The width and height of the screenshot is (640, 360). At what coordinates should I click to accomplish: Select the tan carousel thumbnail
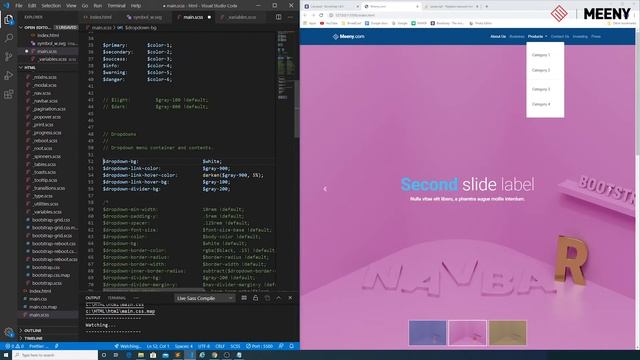coord(508,333)
